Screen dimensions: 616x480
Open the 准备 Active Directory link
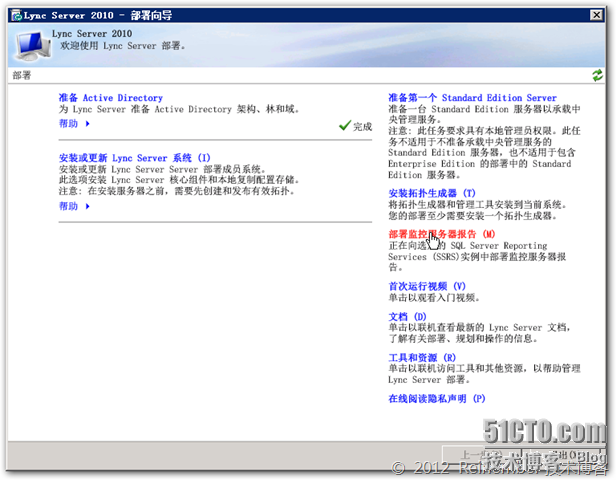pyautogui.click(x=110, y=97)
